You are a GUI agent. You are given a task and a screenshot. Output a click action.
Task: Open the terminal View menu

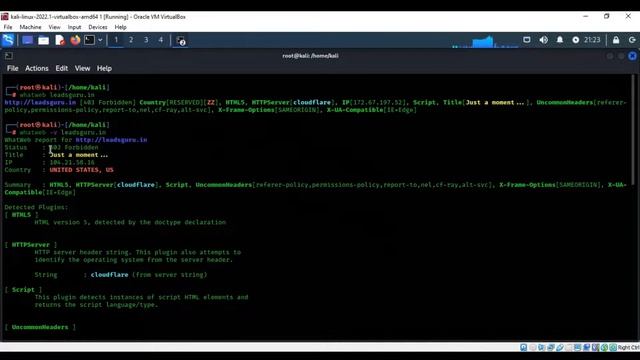[x=82, y=69]
